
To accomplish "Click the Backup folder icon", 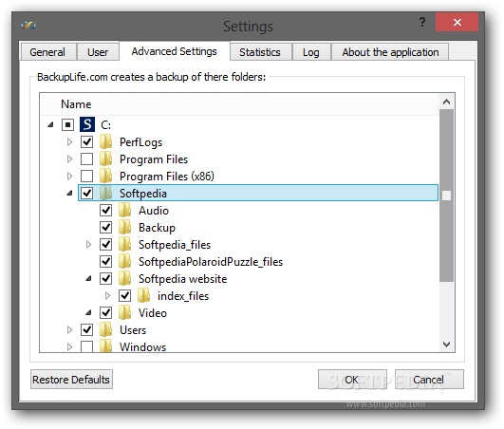I will 124,227.
